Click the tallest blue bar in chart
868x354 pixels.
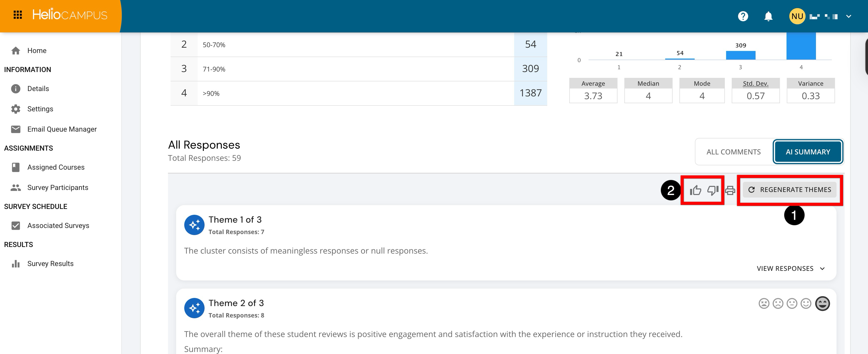[801, 46]
